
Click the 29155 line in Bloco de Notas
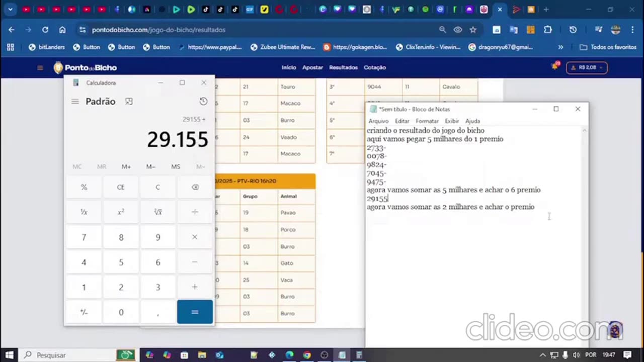[377, 199]
